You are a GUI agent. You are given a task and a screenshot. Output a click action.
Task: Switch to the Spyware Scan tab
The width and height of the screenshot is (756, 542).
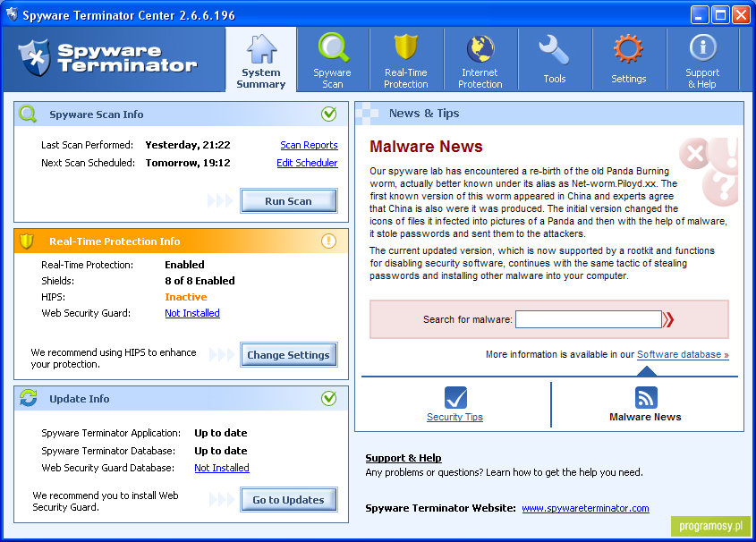pos(332,60)
